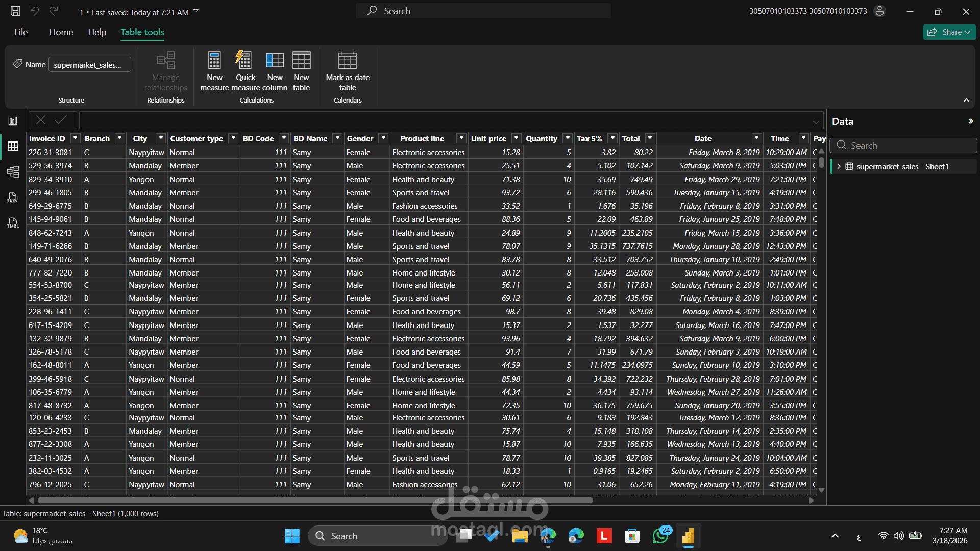The height and width of the screenshot is (551, 980).
Task: Expand supermarket_sales - Sheet1 table fields
Action: [839, 167]
